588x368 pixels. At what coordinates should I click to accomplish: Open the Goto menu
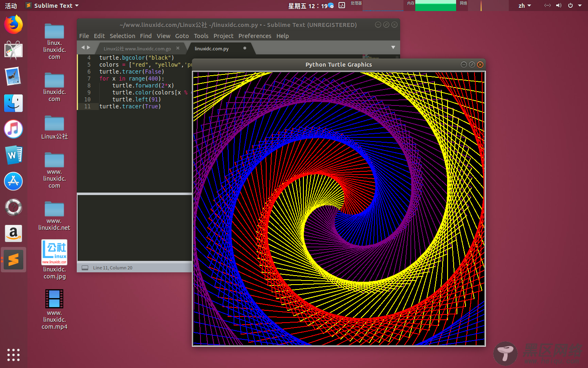(x=182, y=36)
